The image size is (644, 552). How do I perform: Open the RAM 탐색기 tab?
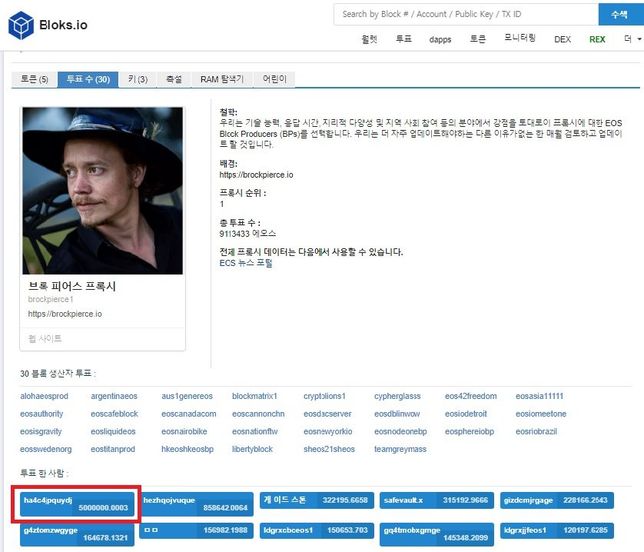222,79
